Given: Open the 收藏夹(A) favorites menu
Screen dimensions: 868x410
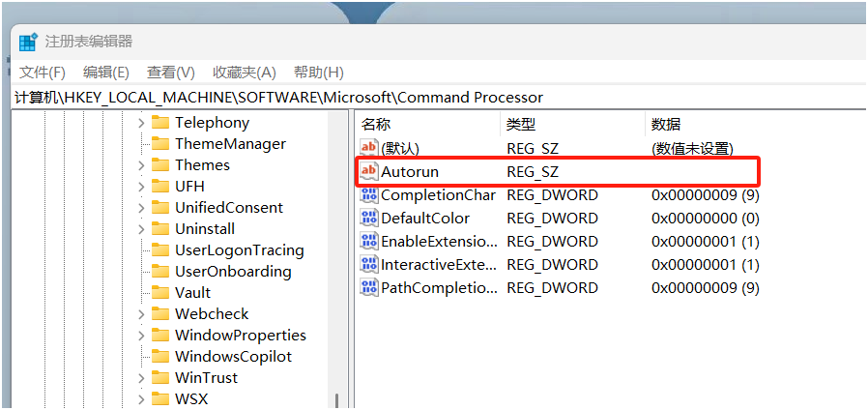Looking at the screenshot, I should point(245,73).
